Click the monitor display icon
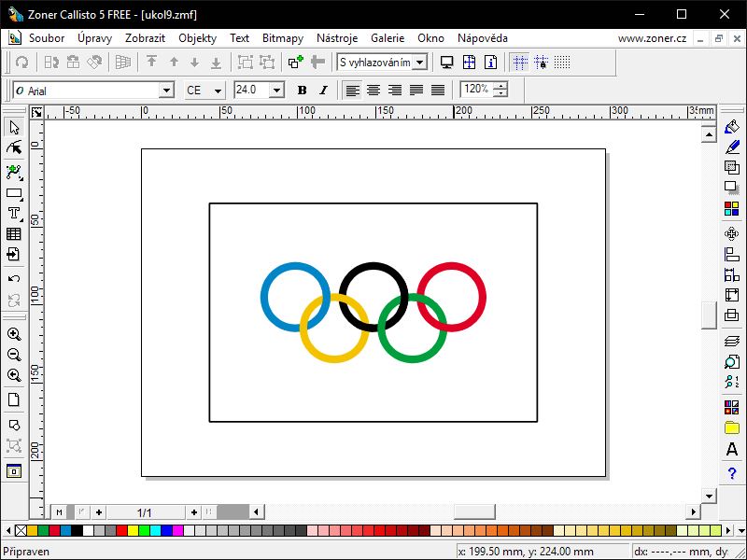The image size is (747, 560). click(x=447, y=62)
